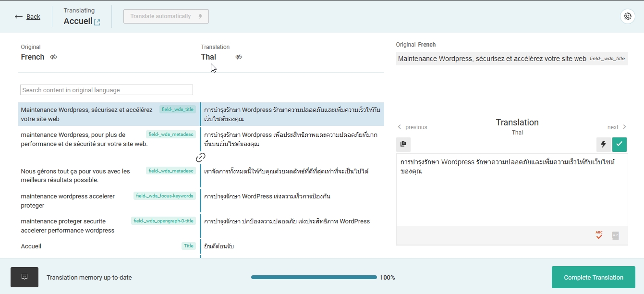This screenshot has height=294, width=644.
Task: Open Accueil page via external link icon
Action: tap(97, 22)
